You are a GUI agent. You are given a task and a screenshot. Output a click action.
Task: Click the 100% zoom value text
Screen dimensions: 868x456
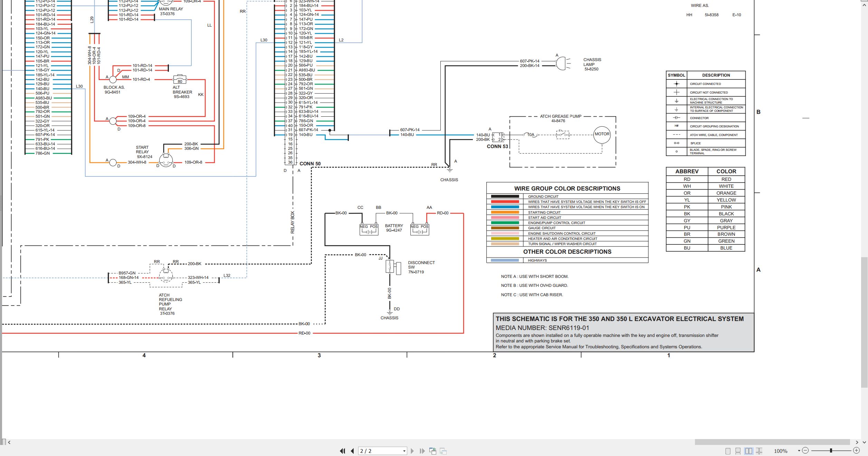click(x=781, y=451)
